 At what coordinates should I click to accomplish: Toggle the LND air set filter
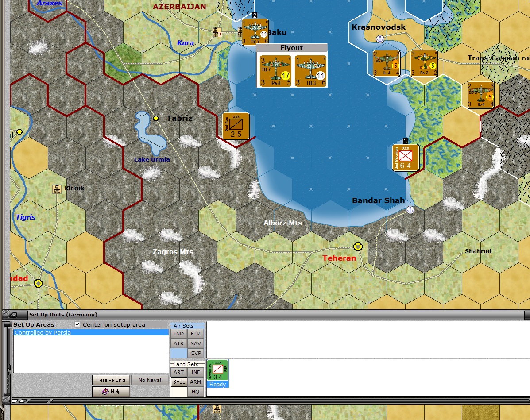179,334
